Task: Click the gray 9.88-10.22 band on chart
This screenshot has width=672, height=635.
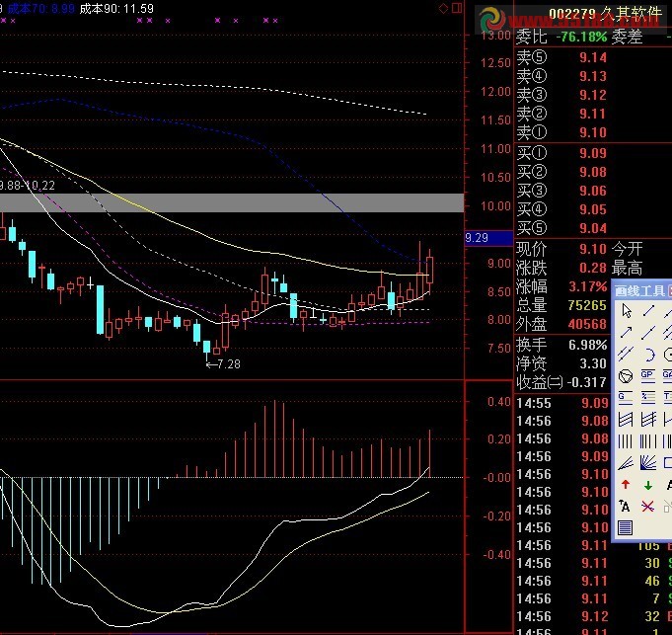Action: (232, 202)
